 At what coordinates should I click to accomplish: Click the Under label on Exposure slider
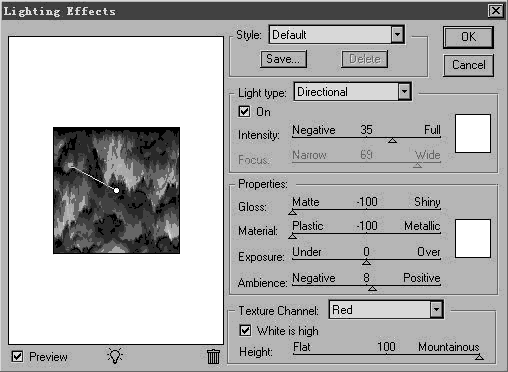coord(307,252)
